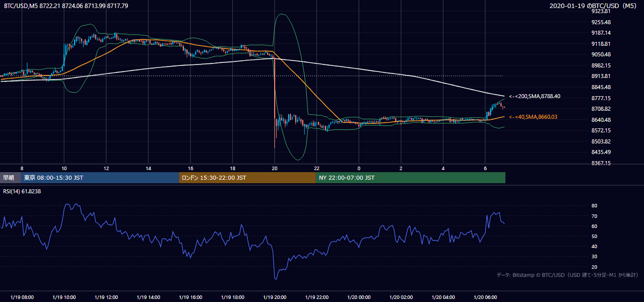This screenshot has height=302, width=644.
Task: Click the RSI(14) 61.8238 indicator label
Action: coord(23,191)
